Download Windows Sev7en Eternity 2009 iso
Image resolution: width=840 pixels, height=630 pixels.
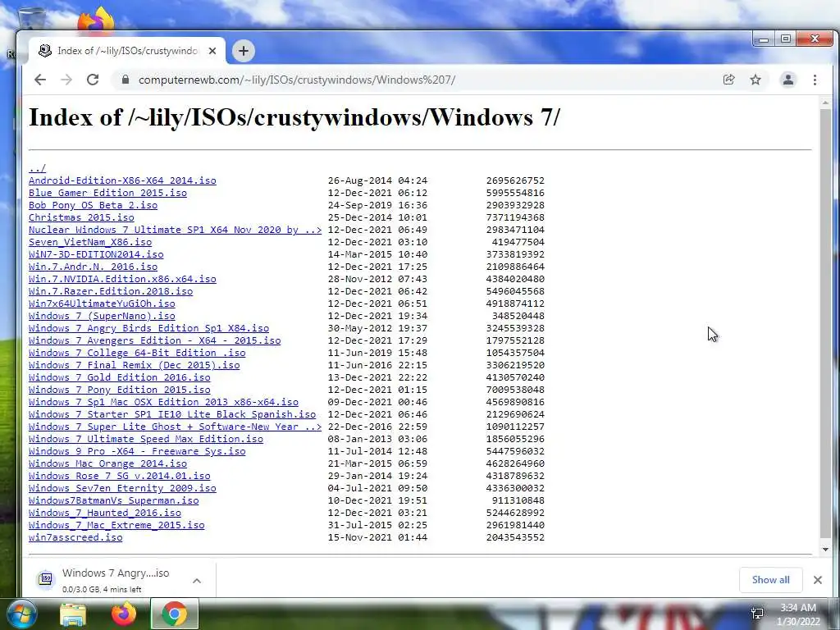(x=123, y=489)
